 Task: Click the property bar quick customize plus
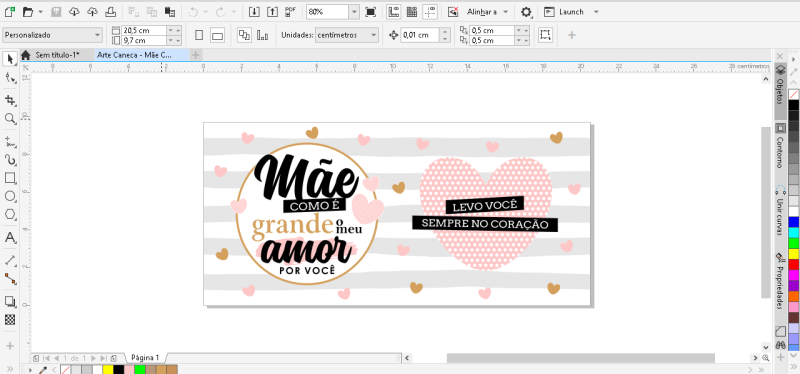(x=572, y=35)
